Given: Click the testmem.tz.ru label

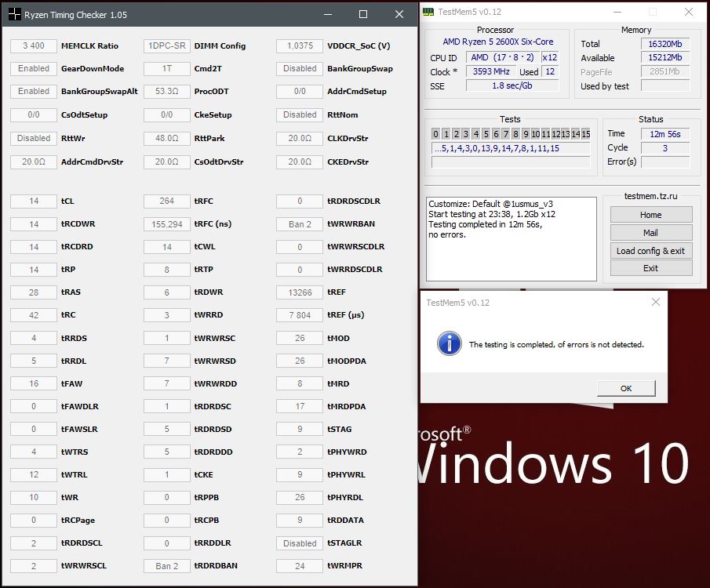Looking at the screenshot, I should click(650, 196).
